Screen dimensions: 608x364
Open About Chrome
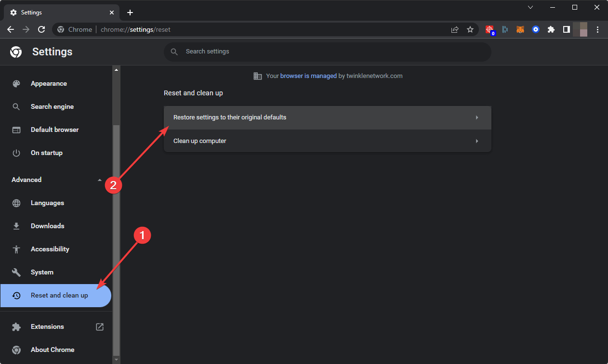click(53, 350)
